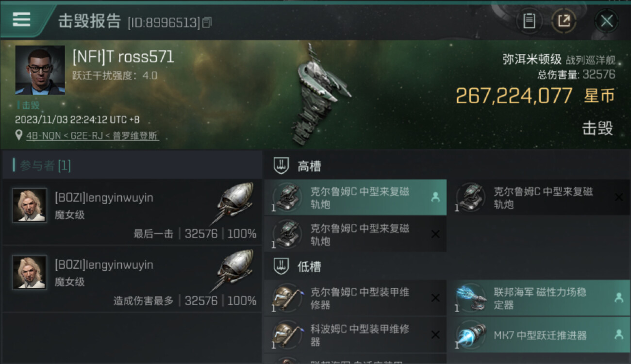Click X on 克尔鲁姆C 中型装甲维修器
The image size is (631, 364).
(x=435, y=298)
